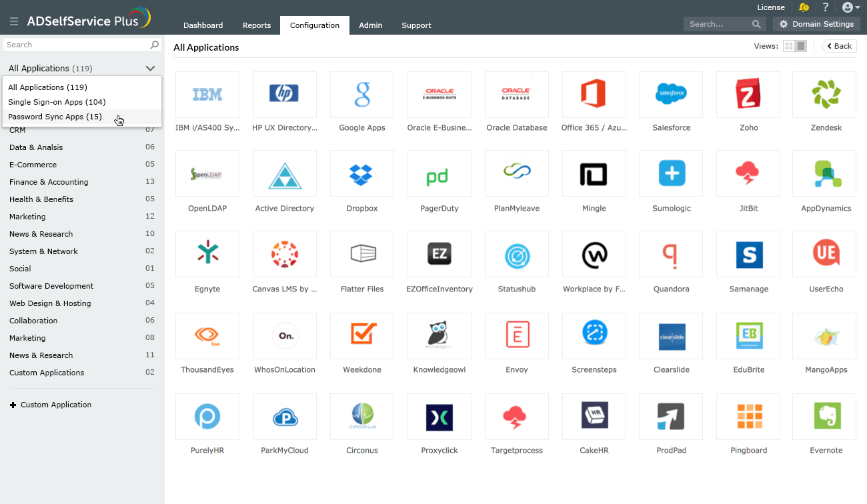The height and width of the screenshot is (504, 867).
Task: Select the Quandora app icon
Action: (x=671, y=255)
